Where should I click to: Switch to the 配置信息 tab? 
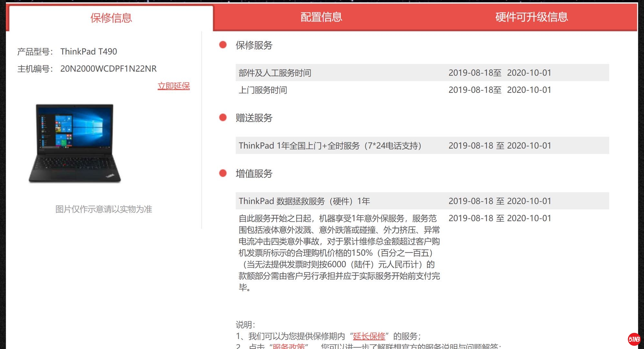[321, 17]
